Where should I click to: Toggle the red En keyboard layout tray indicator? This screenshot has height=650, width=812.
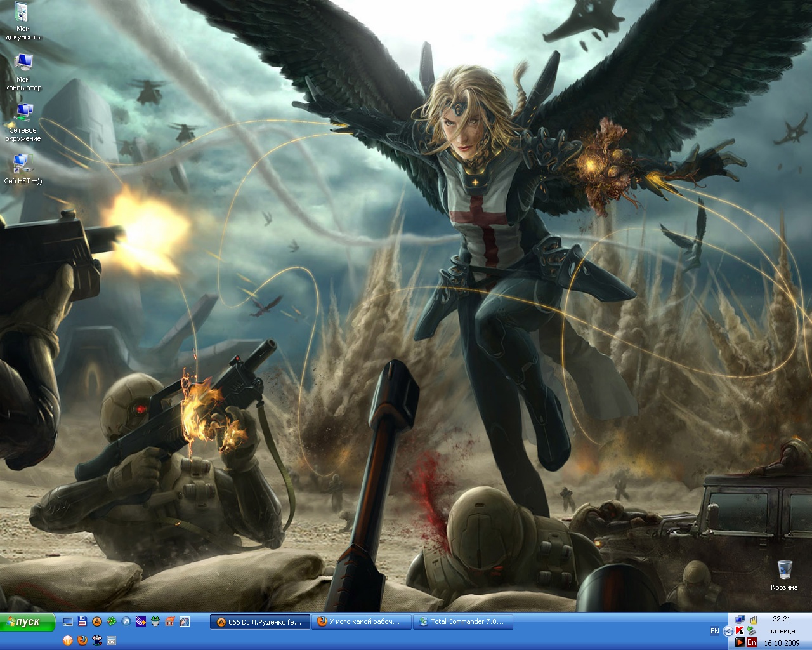[x=752, y=642]
